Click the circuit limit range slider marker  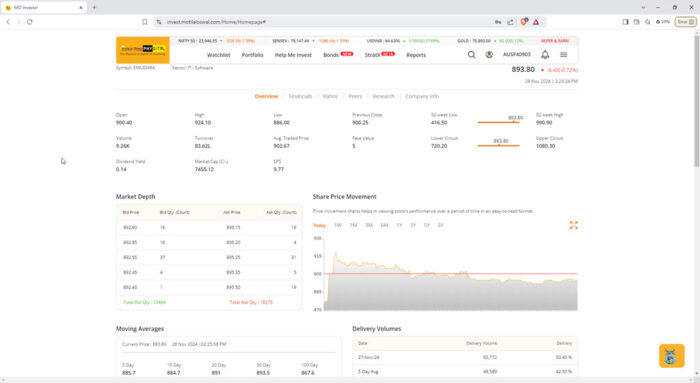[499, 146]
